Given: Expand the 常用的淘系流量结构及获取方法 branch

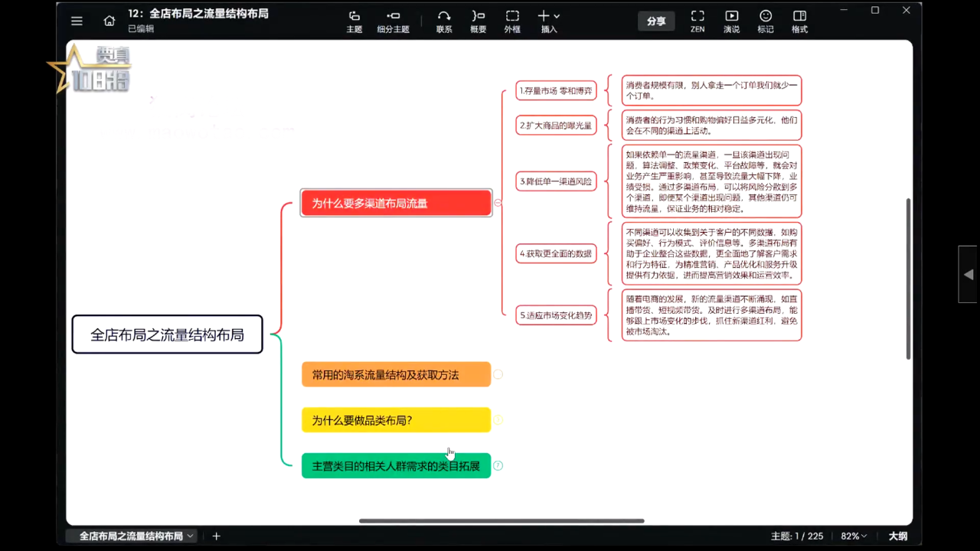Looking at the screenshot, I should click(x=498, y=374).
